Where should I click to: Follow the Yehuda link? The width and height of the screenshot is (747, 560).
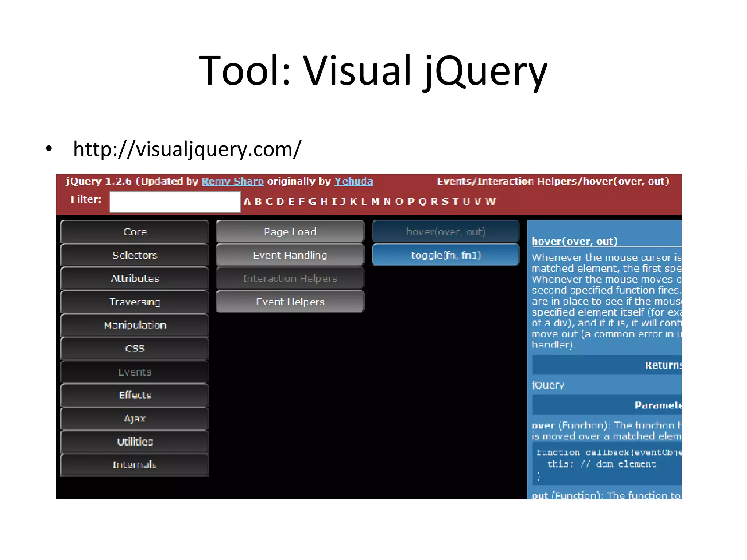click(x=354, y=182)
